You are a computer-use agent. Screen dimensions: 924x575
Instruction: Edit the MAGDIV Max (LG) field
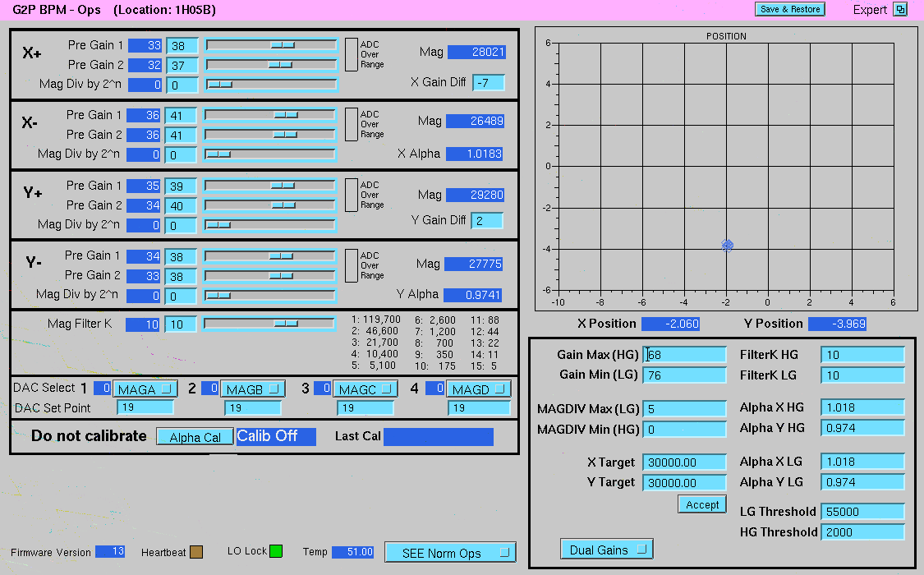click(685, 409)
